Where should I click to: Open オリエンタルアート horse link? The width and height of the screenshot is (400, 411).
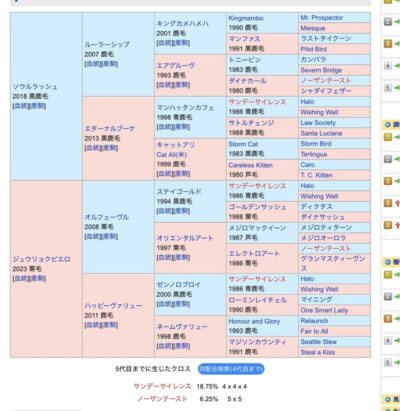[185, 238]
